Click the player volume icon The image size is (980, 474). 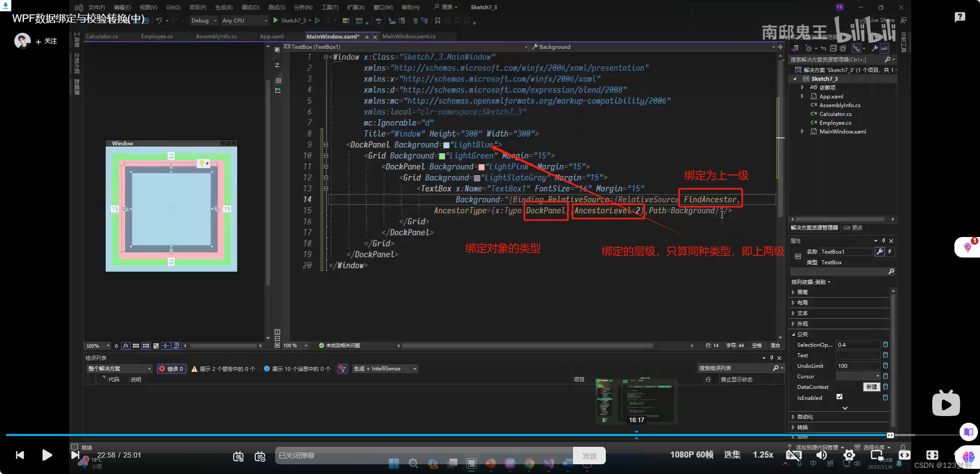[822, 455]
